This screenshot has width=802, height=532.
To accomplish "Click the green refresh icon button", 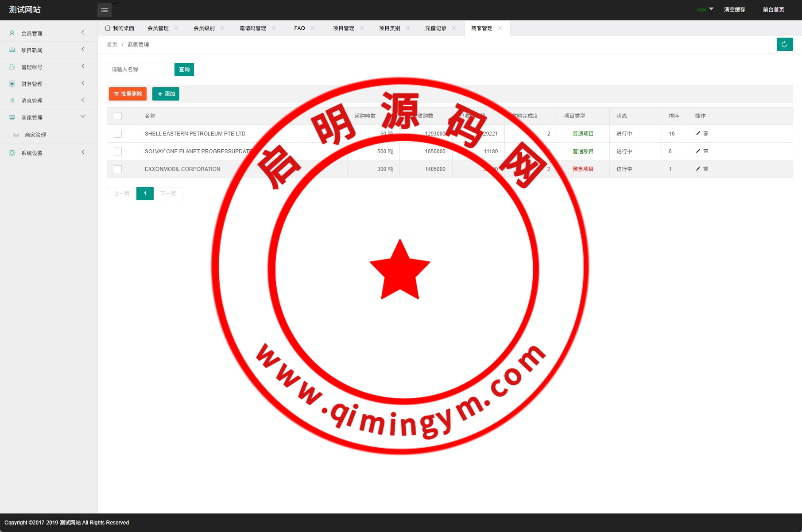I will point(784,44).
